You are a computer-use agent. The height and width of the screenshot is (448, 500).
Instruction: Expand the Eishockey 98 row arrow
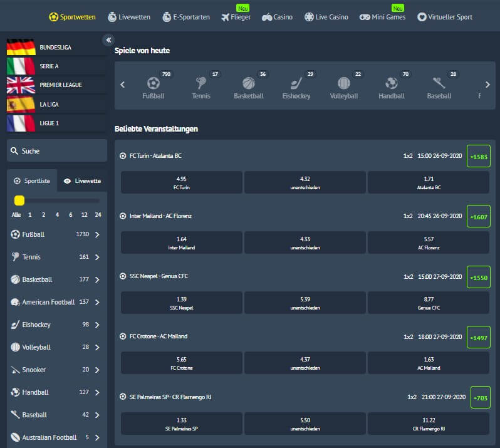click(97, 325)
